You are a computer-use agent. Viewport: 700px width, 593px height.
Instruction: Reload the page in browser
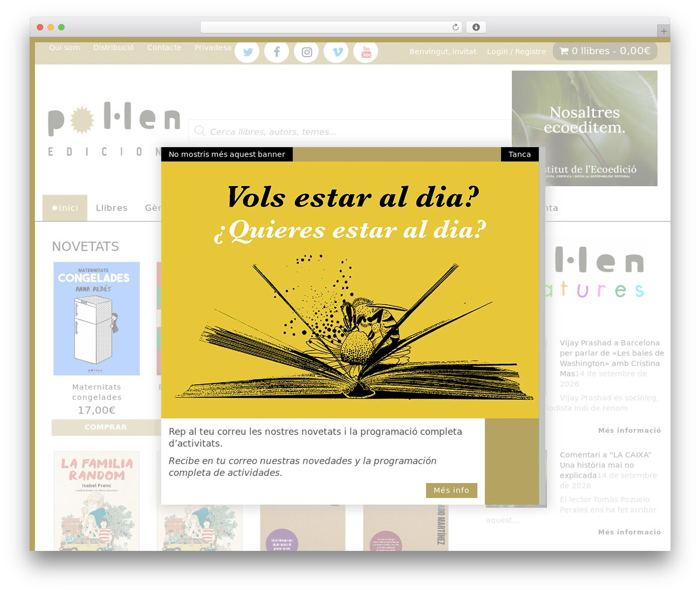[x=456, y=27]
